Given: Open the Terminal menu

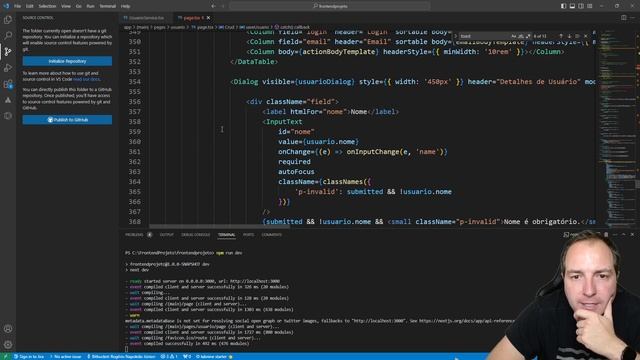Looking at the screenshot, I should (108, 6).
